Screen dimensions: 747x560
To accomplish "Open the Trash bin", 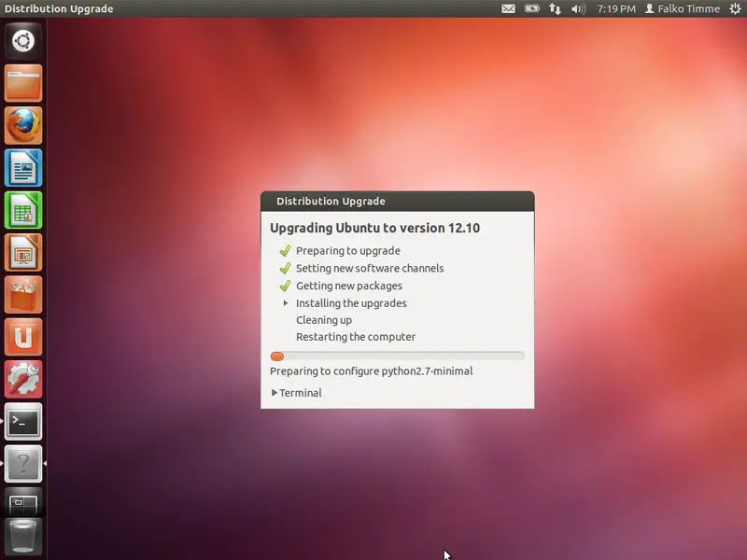I will tap(23, 538).
